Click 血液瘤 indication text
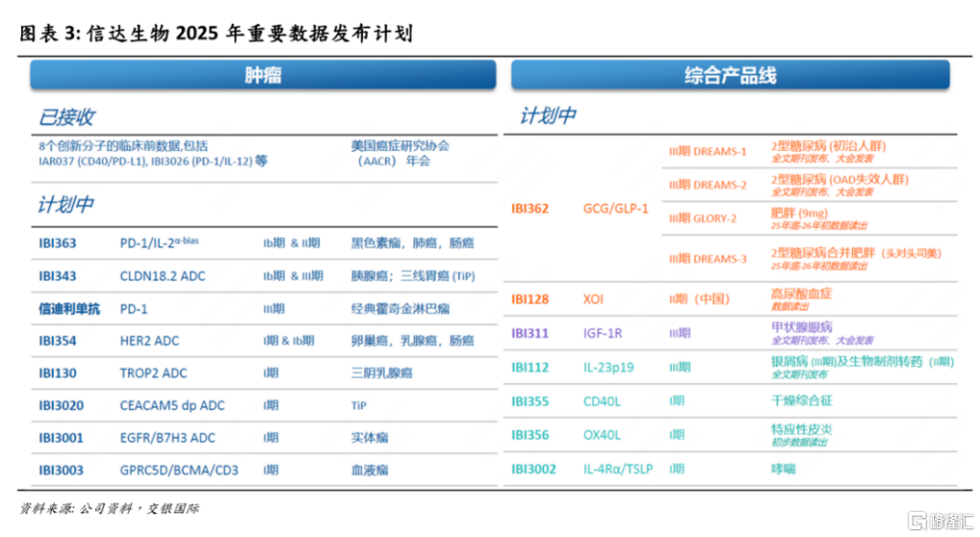980x537 pixels. coord(369,471)
